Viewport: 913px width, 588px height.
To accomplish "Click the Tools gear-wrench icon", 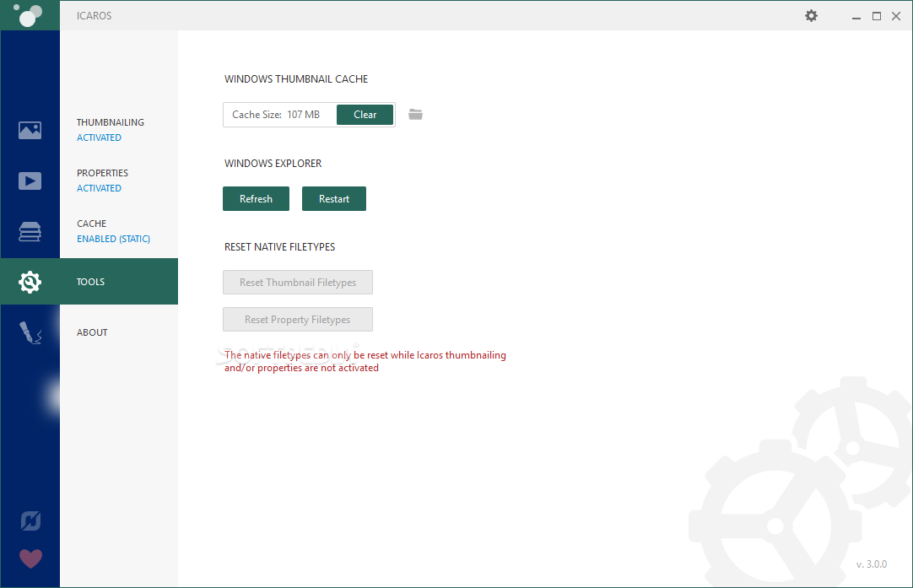I will pyautogui.click(x=30, y=282).
